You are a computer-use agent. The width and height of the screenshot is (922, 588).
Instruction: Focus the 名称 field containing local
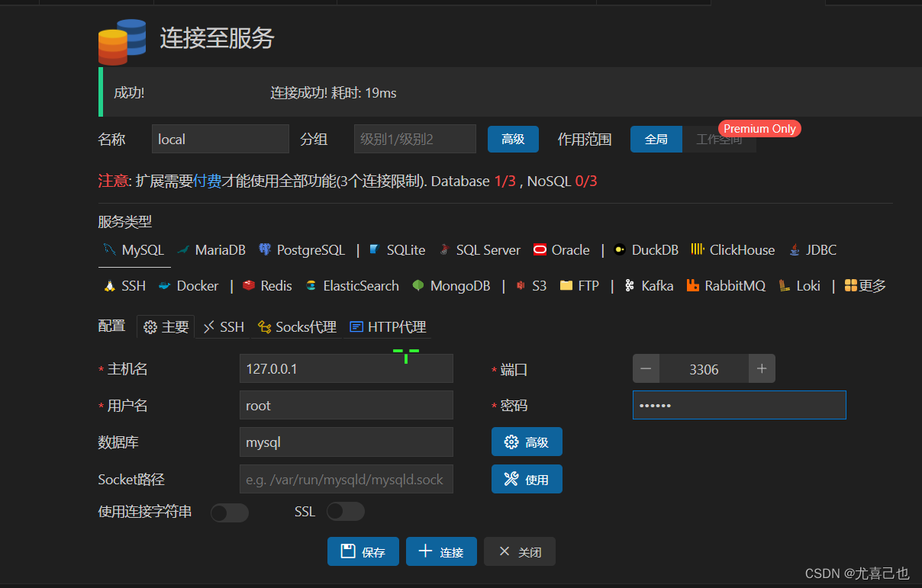tap(221, 140)
